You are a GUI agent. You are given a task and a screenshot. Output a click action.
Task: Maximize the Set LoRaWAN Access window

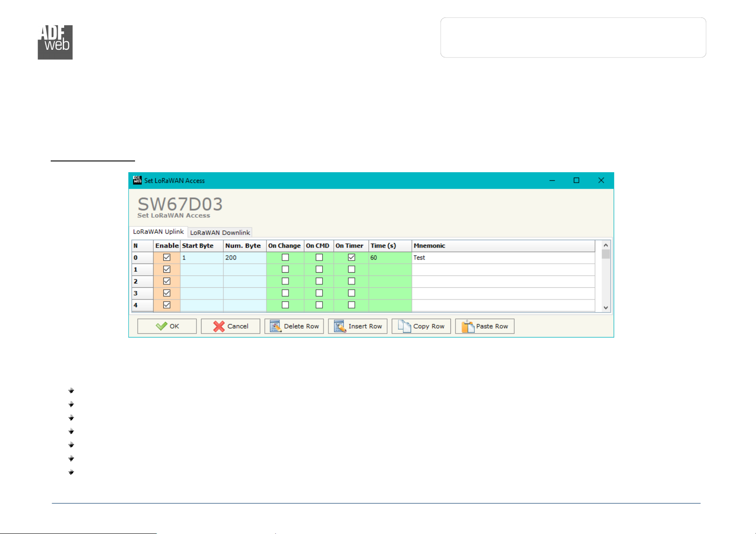pos(577,180)
